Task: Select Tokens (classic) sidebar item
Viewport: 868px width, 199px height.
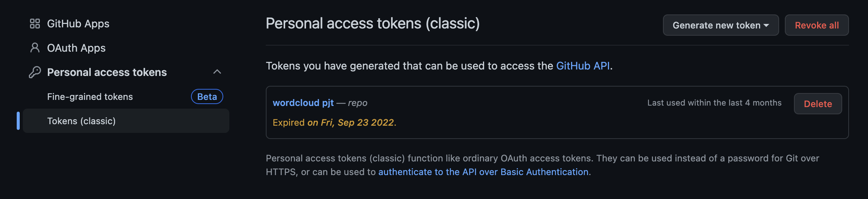Action: [81, 121]
